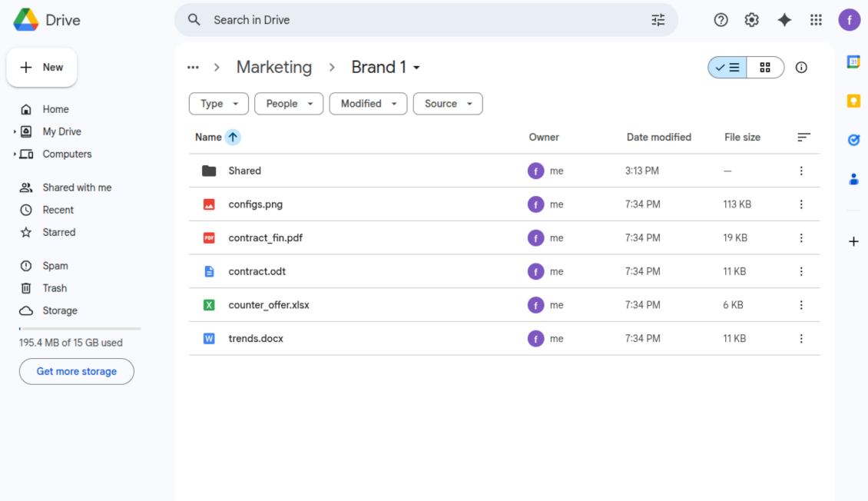This screenshot has height=501, width=868.
Task: Open the Google apps grid
Action: [816, 20]
